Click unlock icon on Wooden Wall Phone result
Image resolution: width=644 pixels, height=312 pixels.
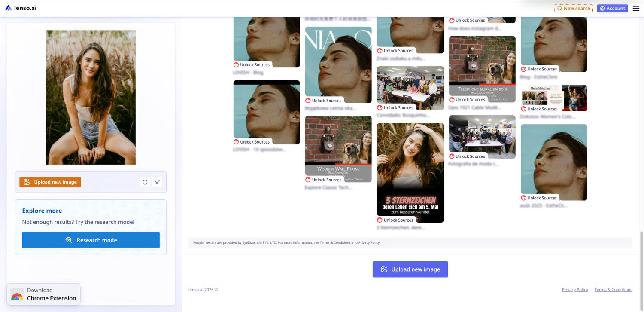308,180
